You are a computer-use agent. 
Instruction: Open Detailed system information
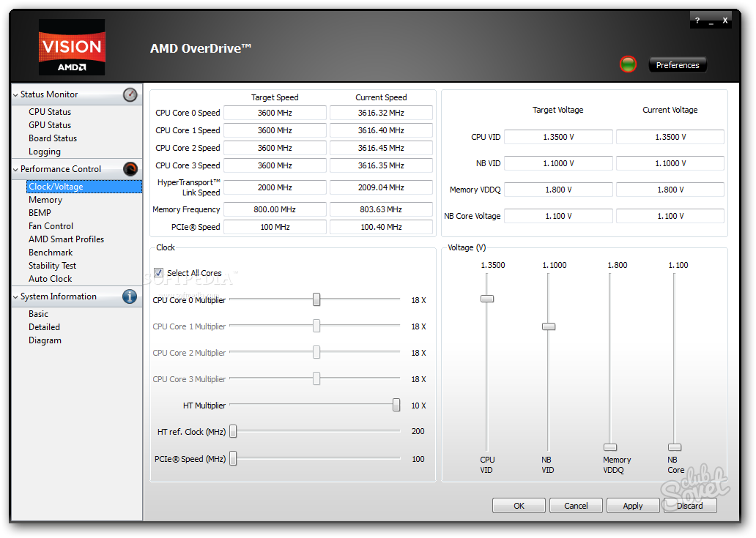point(44,327)
